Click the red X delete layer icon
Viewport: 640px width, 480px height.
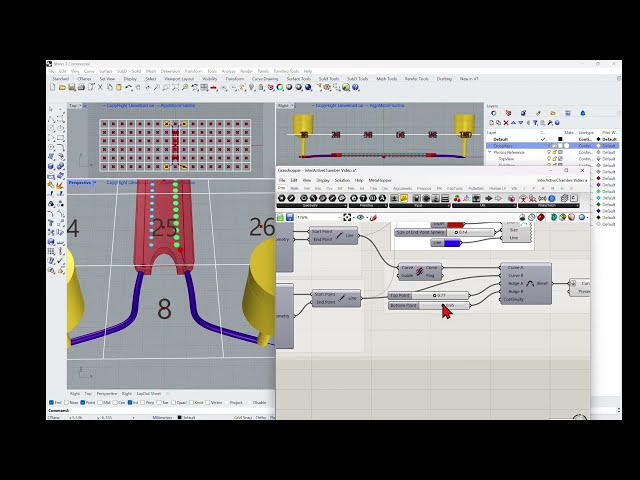tap(506, 123)
